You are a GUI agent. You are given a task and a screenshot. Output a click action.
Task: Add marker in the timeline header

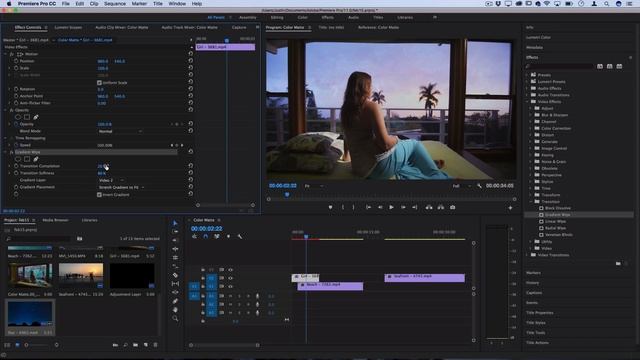[228, 236]
